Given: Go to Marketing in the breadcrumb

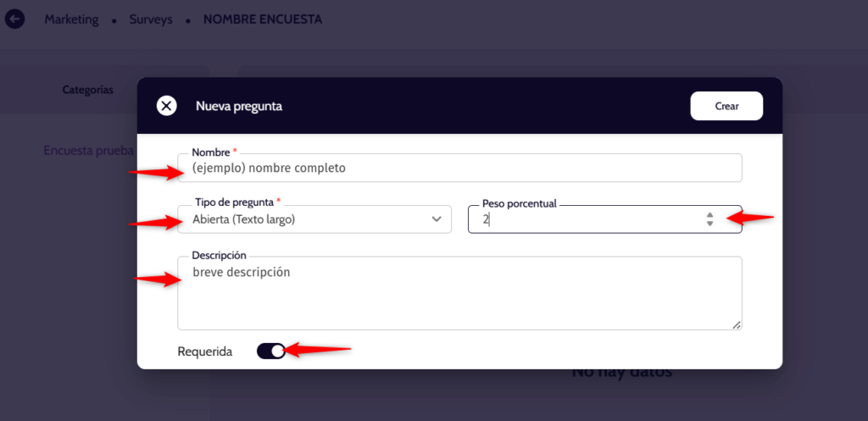Looking at the screenshot, I should [x=71, y=19].
